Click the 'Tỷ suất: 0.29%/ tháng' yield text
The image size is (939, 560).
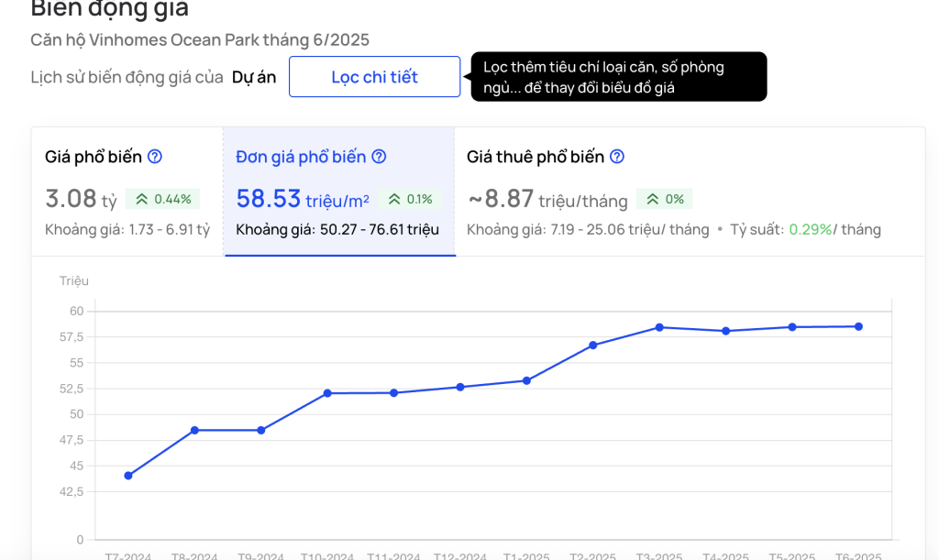[805, 230]
